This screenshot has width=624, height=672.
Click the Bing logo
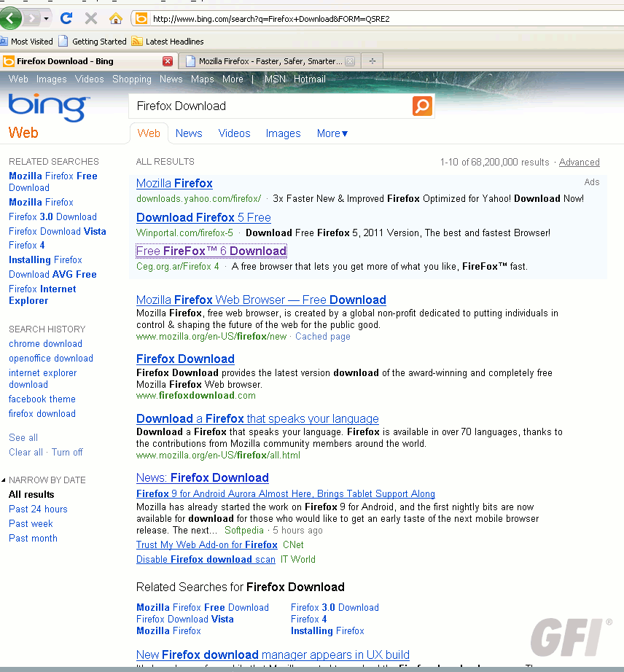[x=49, y=108]
